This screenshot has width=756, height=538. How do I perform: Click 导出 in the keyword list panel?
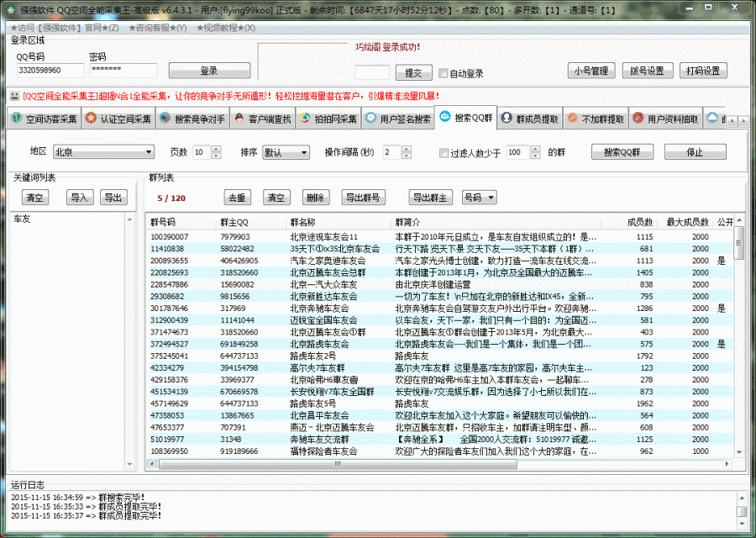(x=113, y=198)
